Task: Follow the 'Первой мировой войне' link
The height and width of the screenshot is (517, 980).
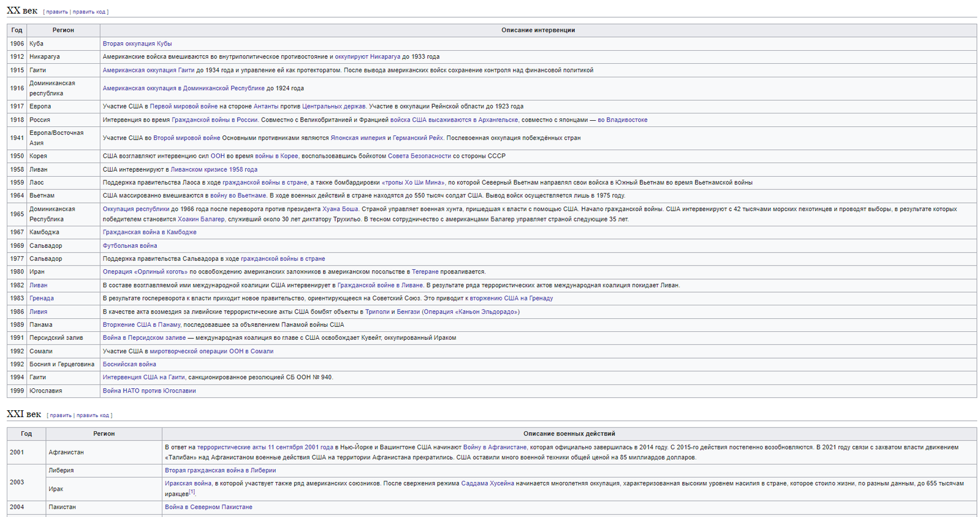Action: click(183, 106)
